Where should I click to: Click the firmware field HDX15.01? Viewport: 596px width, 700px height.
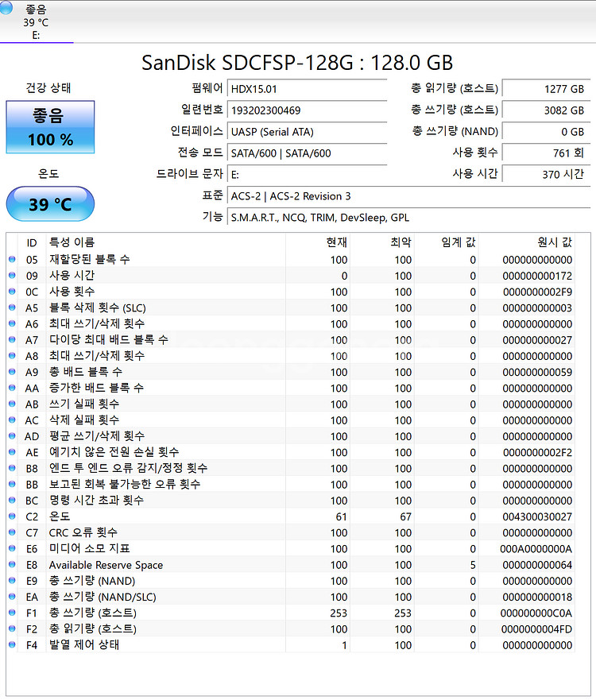point(307,89)
